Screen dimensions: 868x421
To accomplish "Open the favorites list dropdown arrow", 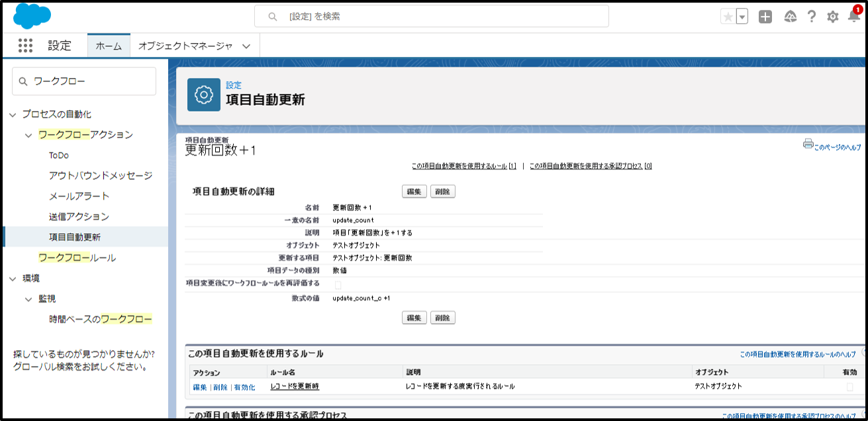I will click(x=742, y=17).
